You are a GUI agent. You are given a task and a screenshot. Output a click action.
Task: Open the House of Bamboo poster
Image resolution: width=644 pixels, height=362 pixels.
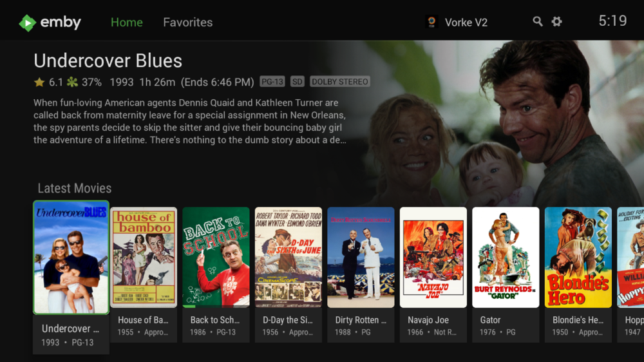pos(144,257)
